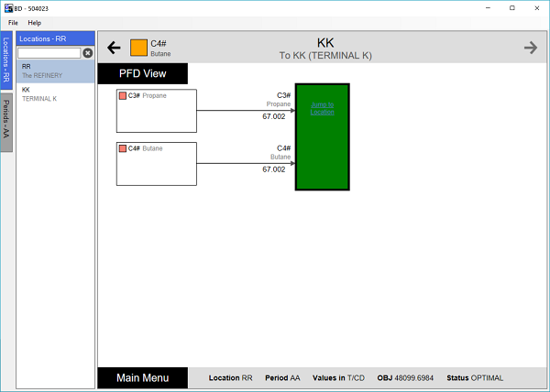Viewport: 550px width, 392px height.
Task: Select RR The REFINERY in list
Action: pyautogui.click(x=55, y=71)
